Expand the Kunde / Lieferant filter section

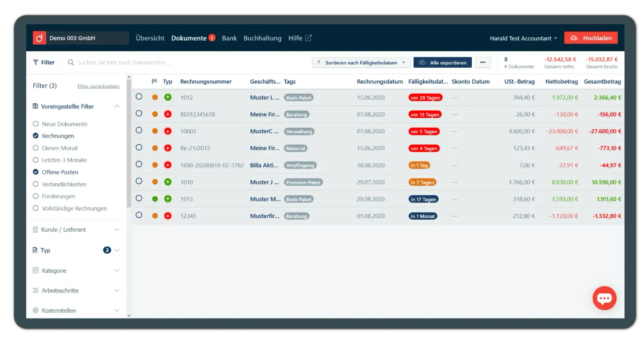click(x=76, y=230)
